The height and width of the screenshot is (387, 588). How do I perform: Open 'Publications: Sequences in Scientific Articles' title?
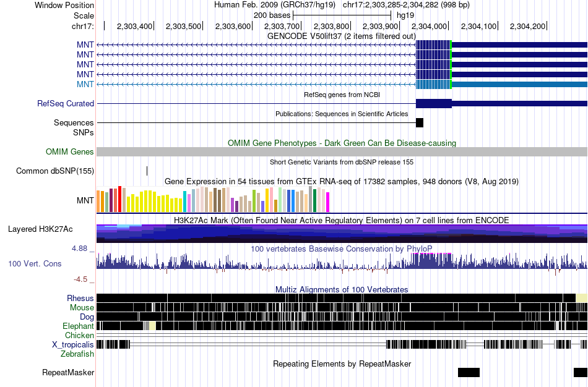pyautogui.click(x=342, y=114)
